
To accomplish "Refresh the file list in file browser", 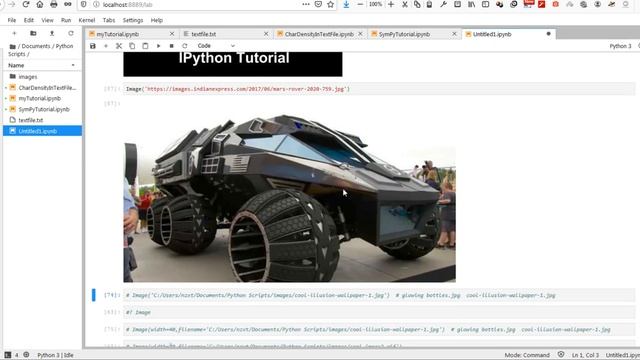I will point(71,33).
